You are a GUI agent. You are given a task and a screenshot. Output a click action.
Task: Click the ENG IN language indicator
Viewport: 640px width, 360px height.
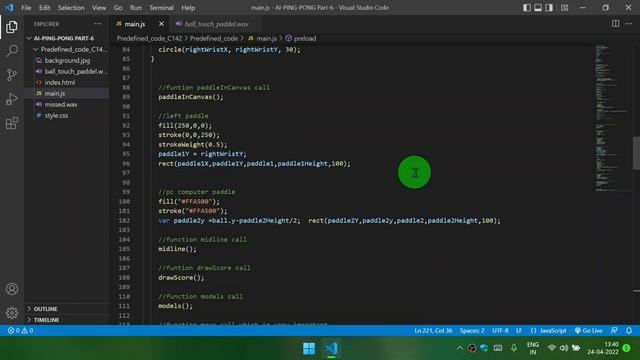coord(533,348)
